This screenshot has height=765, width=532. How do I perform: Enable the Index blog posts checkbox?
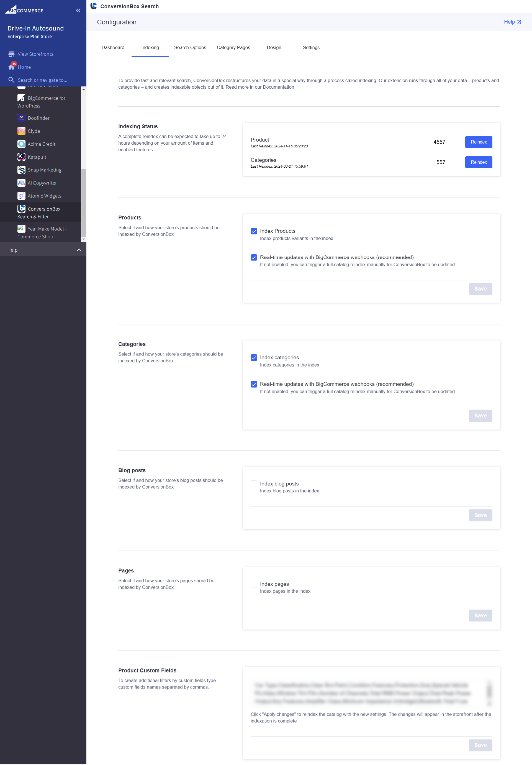click(x=254, y=484)
